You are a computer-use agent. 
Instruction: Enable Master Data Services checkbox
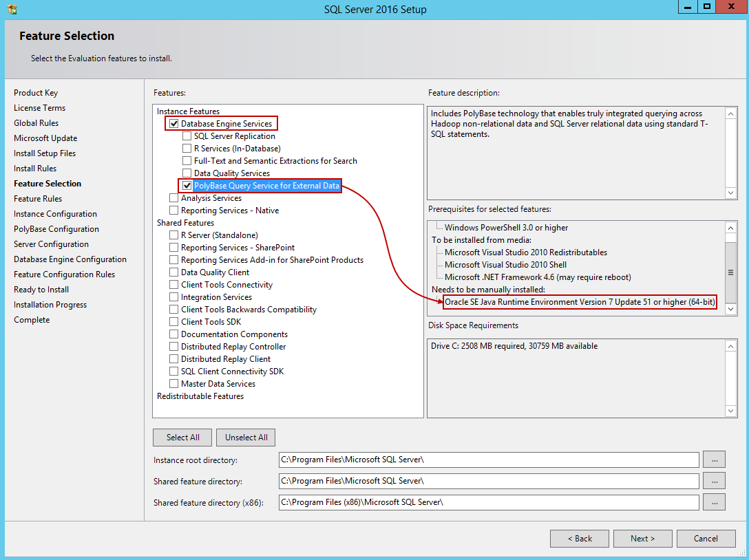point(174,385)
